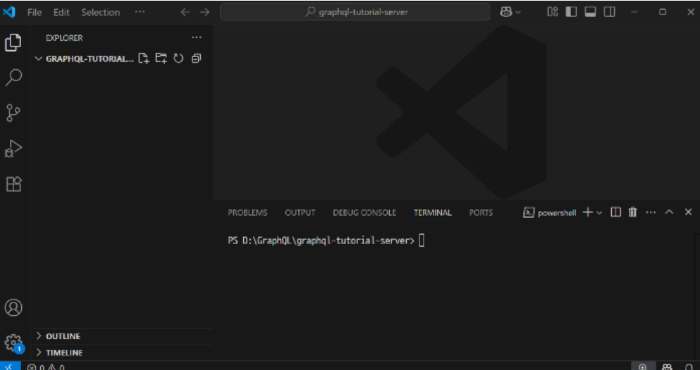Add a new terminal with plus icon
Viewport: 700px width, 370px height.
point(588,212)
